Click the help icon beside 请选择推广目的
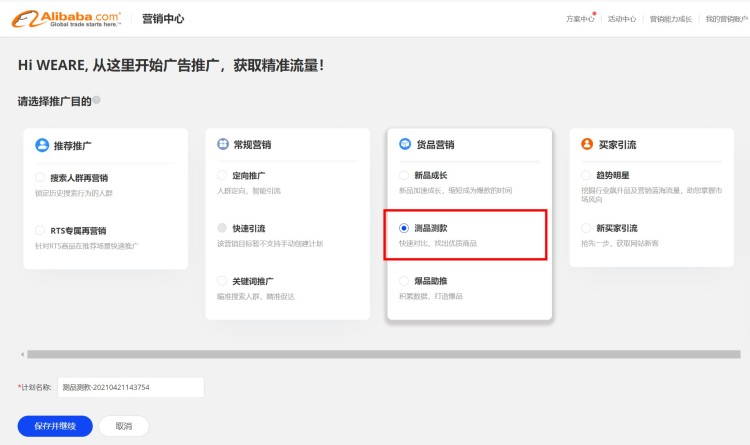The height and width of the screenshot is (445, 750). tap(97, 100)
